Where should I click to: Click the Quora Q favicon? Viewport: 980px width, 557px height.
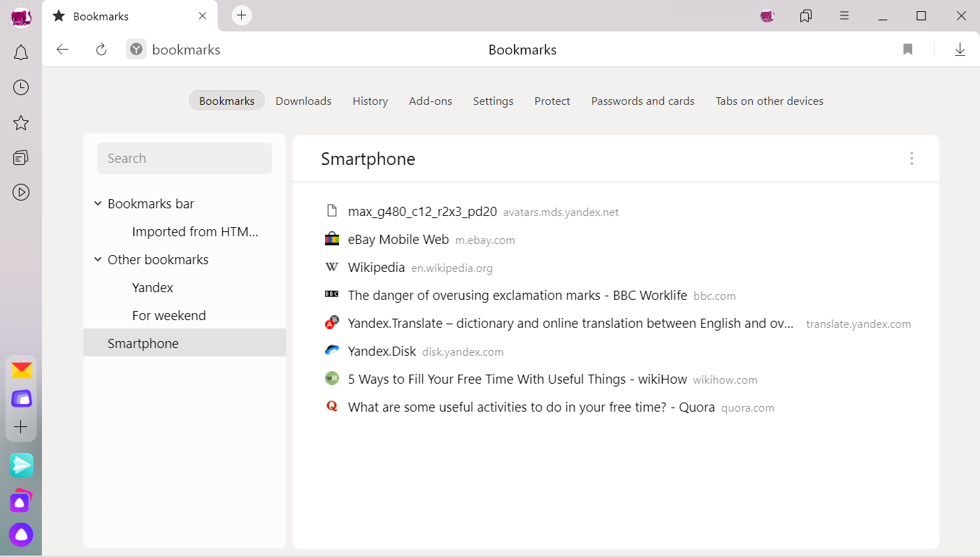[x=332, y=406]
